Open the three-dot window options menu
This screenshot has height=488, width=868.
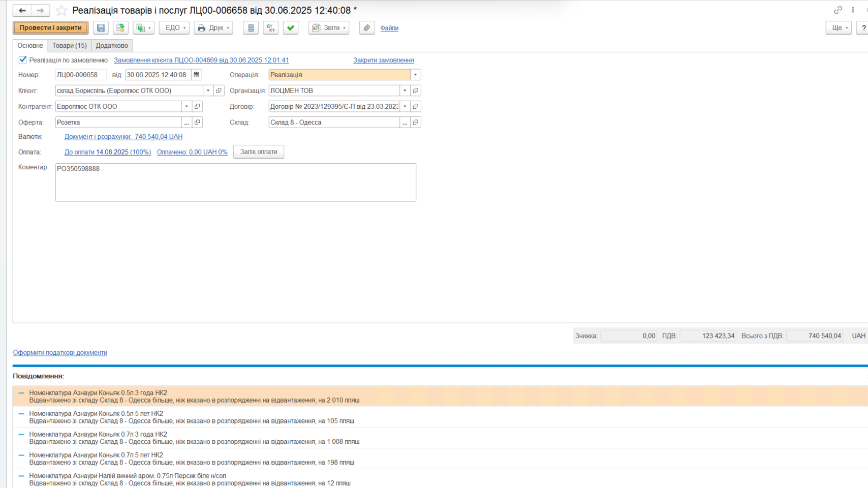point(853,10)
